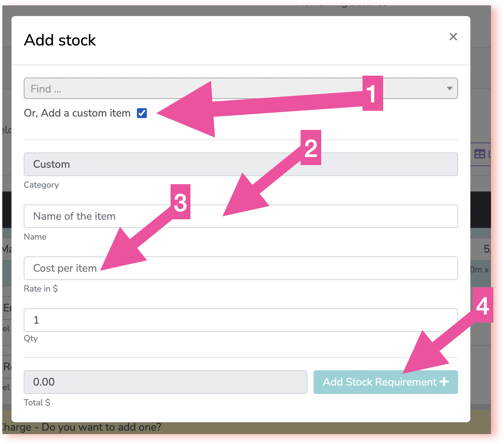Select the Custom category field
The image size is (504, 444).
pyautogui.click(x=241, y=164)
